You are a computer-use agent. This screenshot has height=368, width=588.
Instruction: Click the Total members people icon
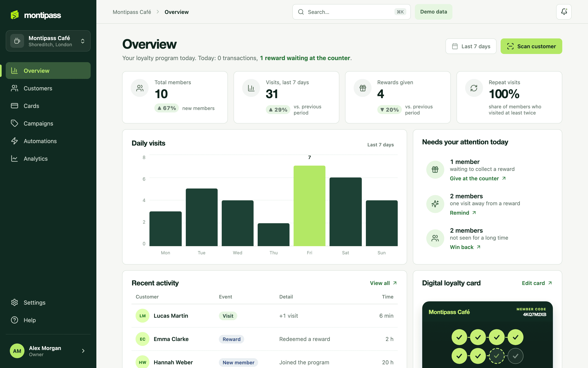pos(140,88)
